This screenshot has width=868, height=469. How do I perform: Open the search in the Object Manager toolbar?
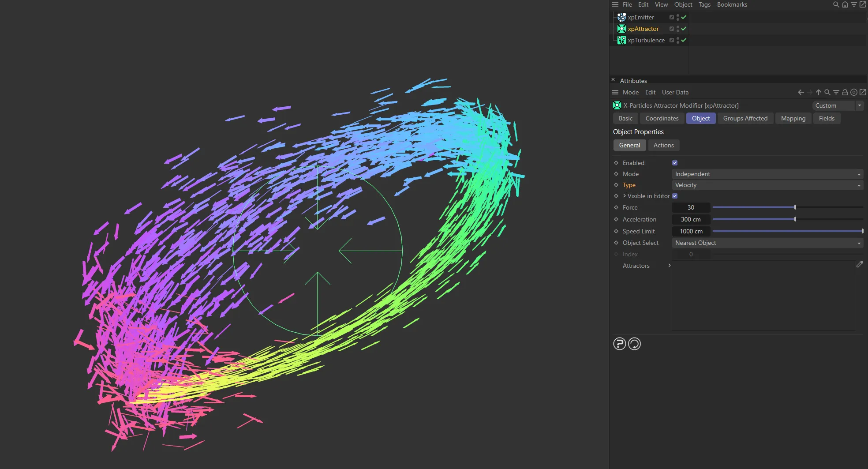[x=835, y=4]
